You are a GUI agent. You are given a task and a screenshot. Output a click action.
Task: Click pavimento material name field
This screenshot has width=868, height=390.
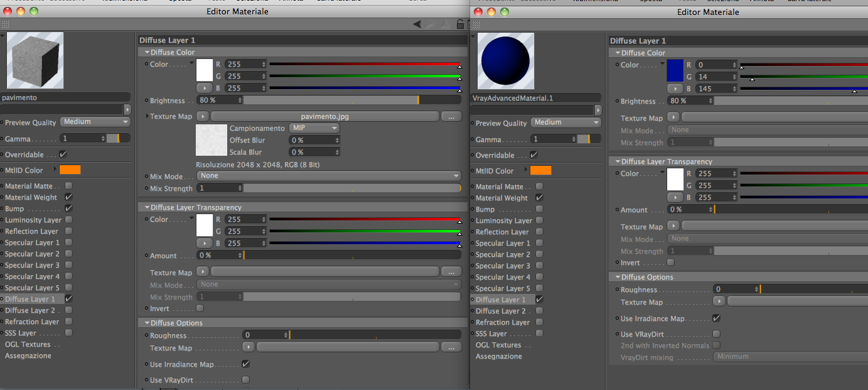click(x=65, y=97)
